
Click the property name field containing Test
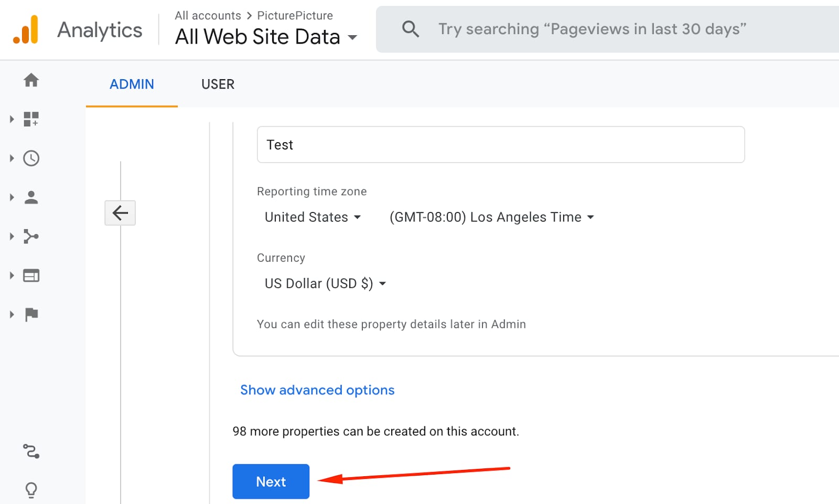(x=500, y=145)
